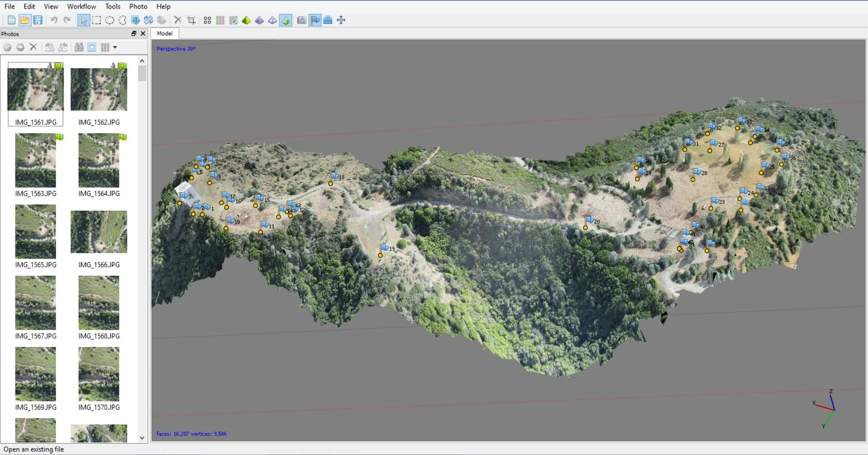Open the Change View dropdown arrow
The image size is (868, 455).
click(x=115, y=47)
